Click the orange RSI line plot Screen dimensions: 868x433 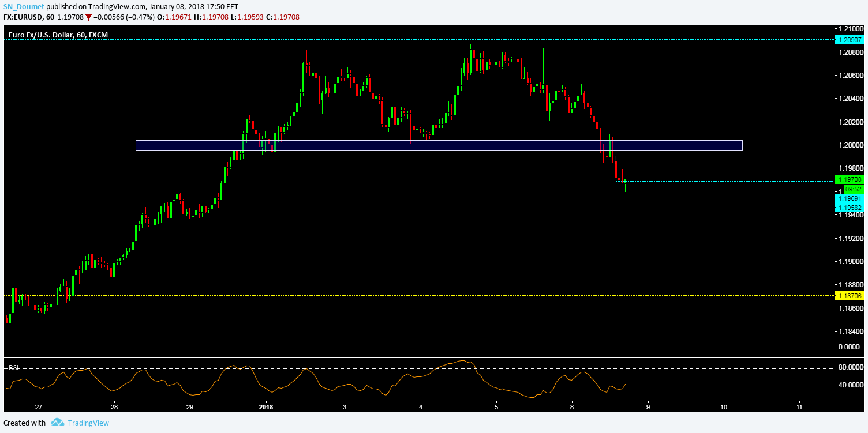(315, 379)
